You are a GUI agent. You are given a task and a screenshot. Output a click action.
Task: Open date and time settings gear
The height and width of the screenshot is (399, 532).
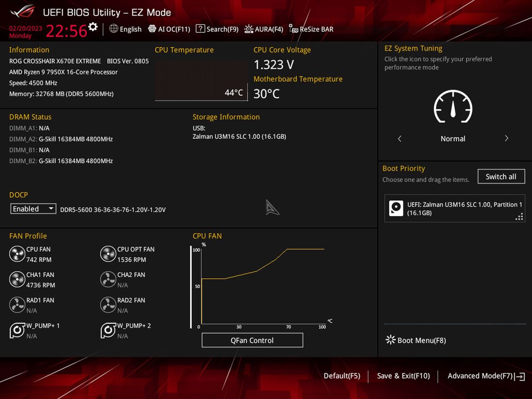(93, 27)
